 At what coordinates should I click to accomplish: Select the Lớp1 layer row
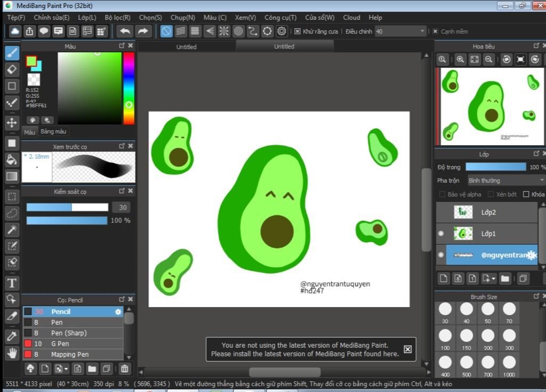(487, 234)
